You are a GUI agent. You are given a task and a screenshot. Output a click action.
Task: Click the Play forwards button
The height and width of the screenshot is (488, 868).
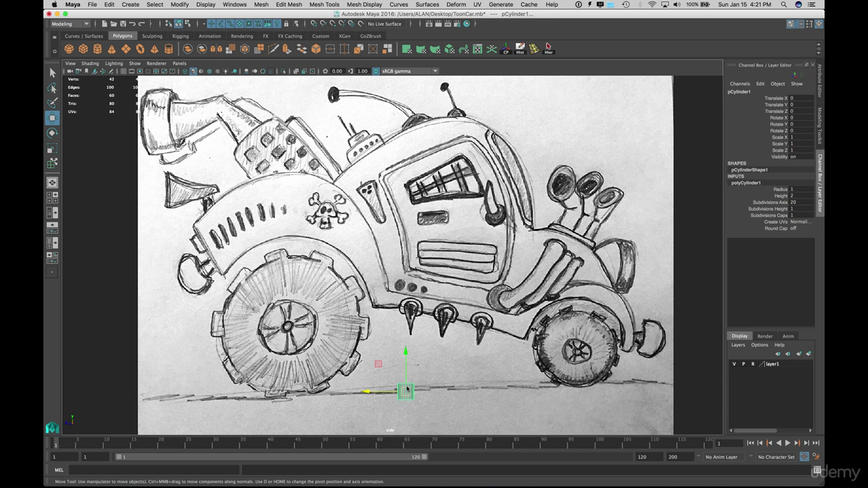787,443
